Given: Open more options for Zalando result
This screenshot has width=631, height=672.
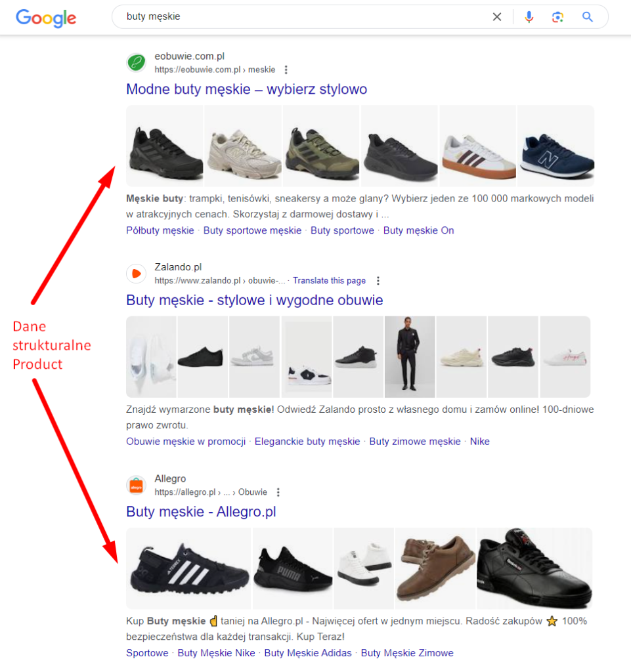Looking at the screenshot, I should [378, 281].
